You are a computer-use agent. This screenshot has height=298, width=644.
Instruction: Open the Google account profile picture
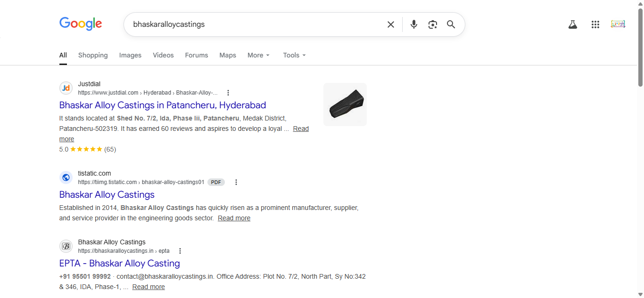[x=618, y=24]
